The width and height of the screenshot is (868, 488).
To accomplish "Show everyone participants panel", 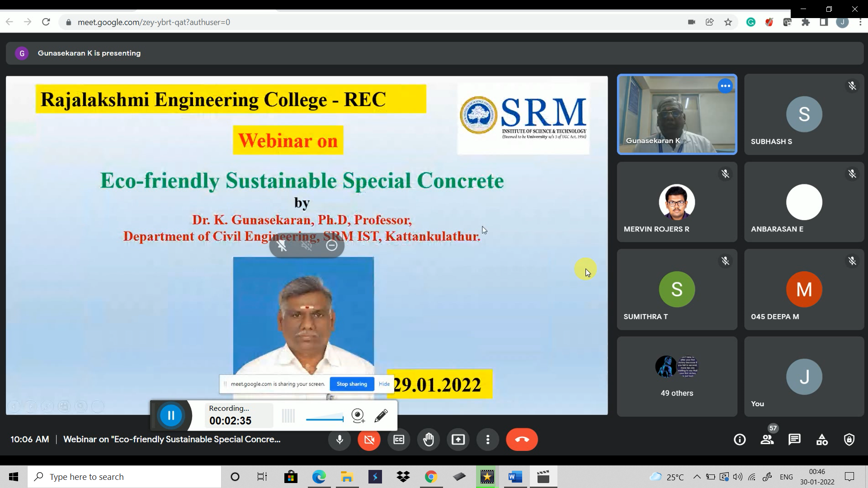I will pyautogui.click(x=767, y=440).
